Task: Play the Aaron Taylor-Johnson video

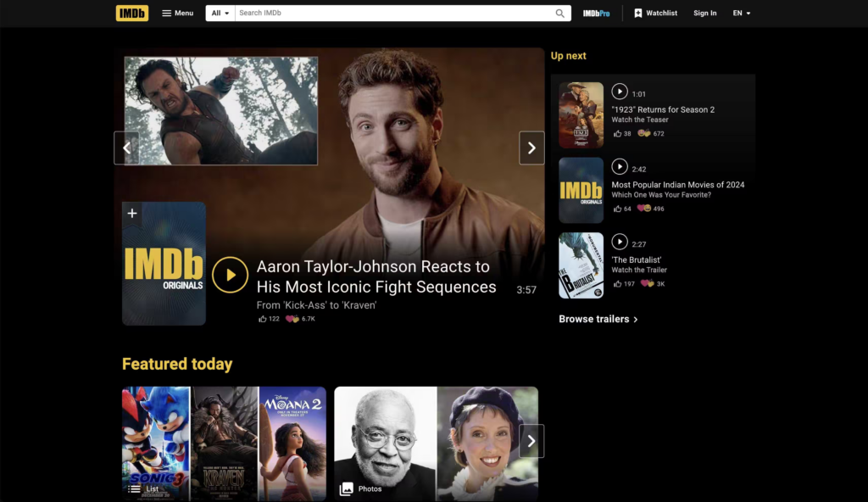Action: [230, 275]
